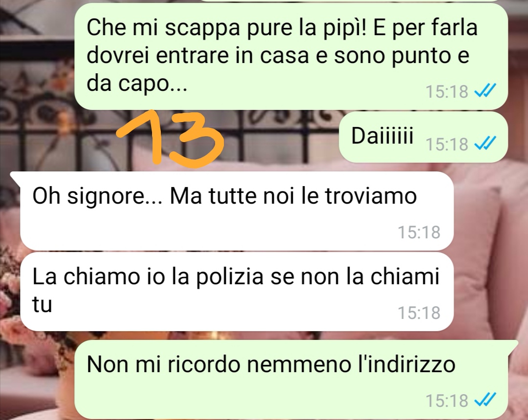Click read ticks on 'Non mi ricordo' message
The width and height of the screenshot is (528, 420).
click(485, 400)
